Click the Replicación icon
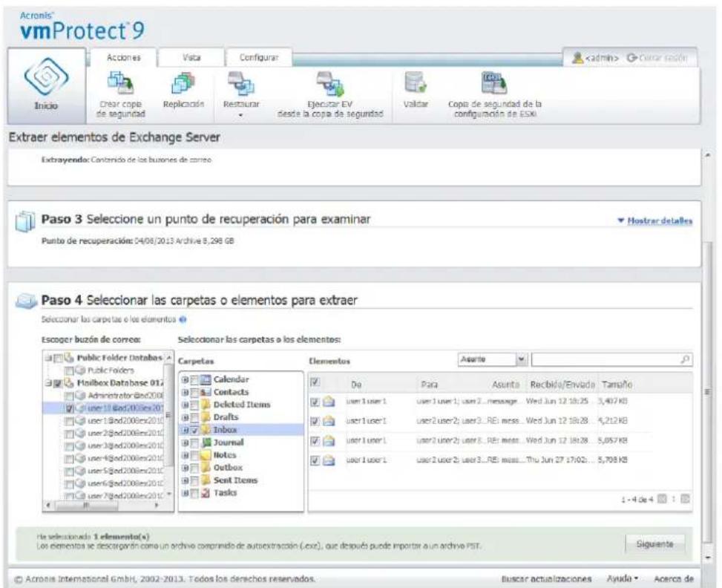 183,83
